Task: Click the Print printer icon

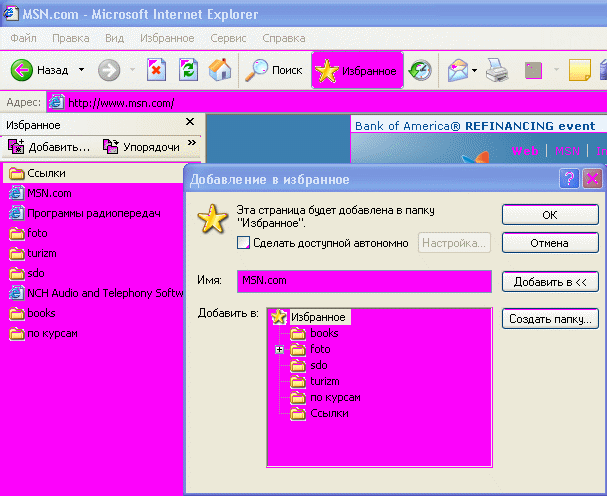Action: click(x=497, y=70)
